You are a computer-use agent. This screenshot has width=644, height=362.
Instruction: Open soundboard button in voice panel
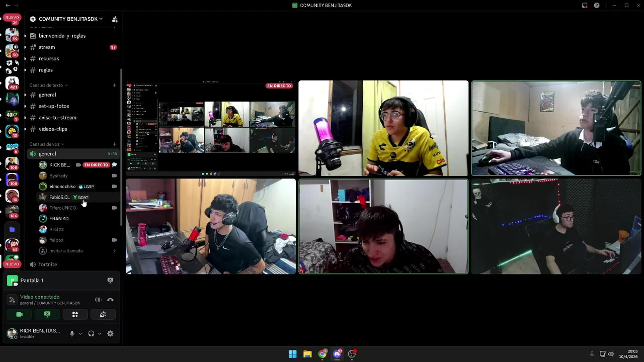[103, 315]
